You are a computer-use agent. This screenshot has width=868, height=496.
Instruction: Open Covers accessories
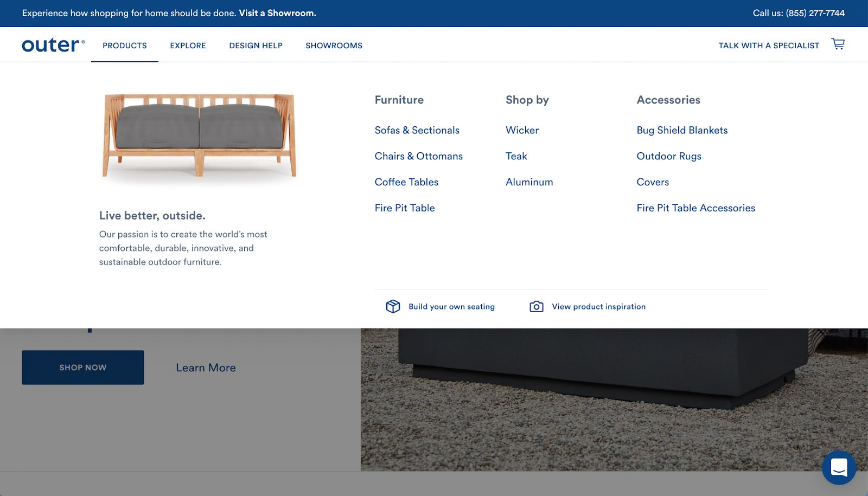(x=653, y=182)
